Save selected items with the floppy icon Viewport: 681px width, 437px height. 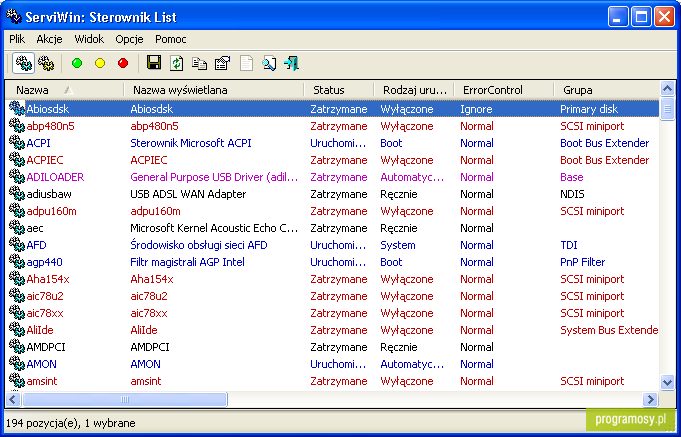154,63
